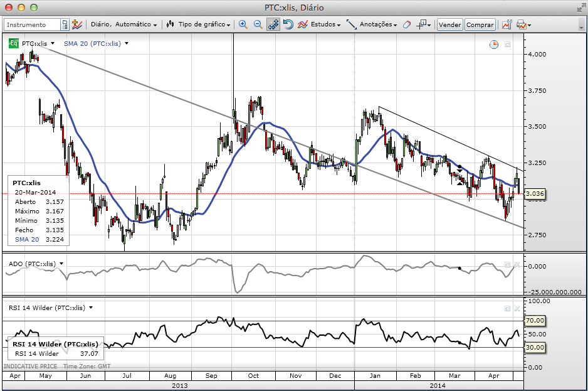Expand the Diário, Automático period dropdown
Screen dimensions: 588x391
tap(123, 24)
